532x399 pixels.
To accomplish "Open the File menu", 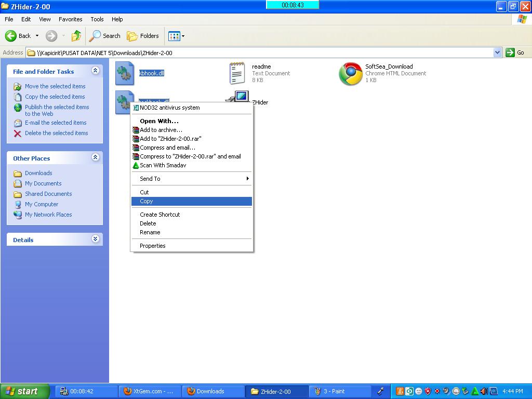I will click(9, 19).
